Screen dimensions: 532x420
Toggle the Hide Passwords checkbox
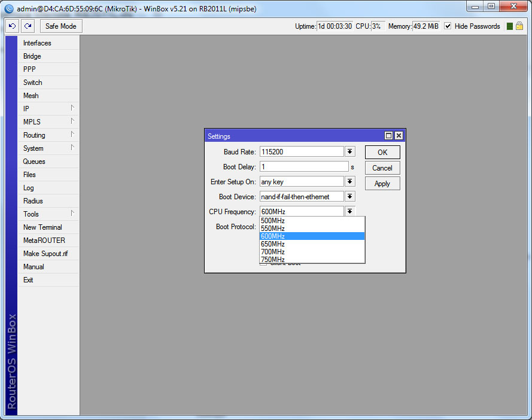click(x=448, y=26)
